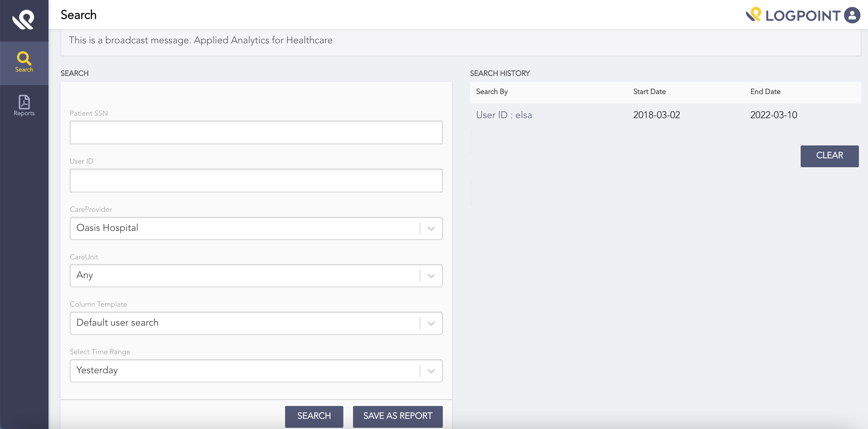Click the Oasis Hospital selected value

[107, 228]
